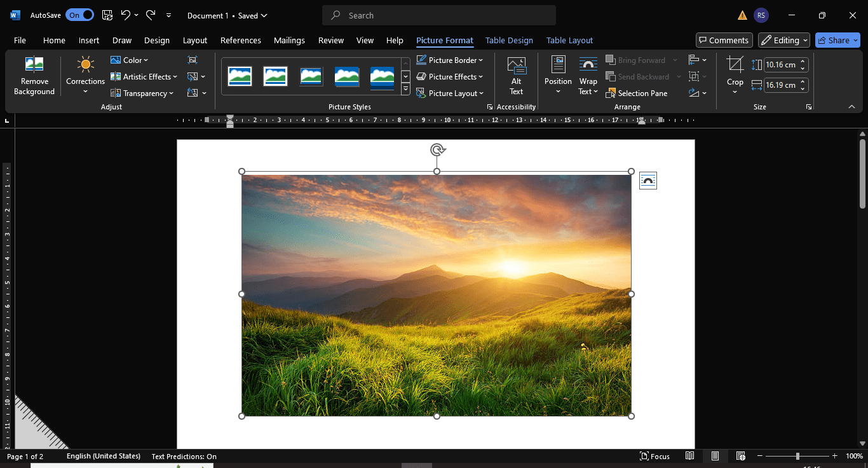Screen dimensions: 868x468
Task: Click Compress Pictures icon
Action: tap(193, 60)
